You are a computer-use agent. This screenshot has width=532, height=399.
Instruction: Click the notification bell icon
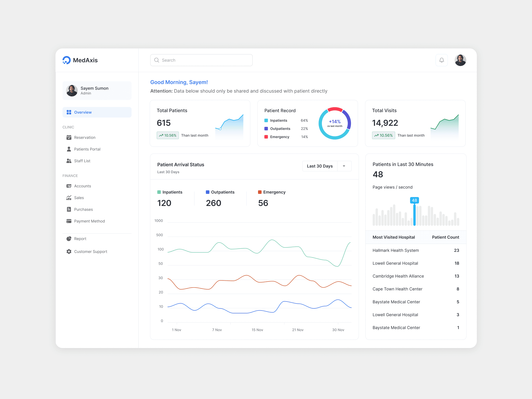click(441, 60)
